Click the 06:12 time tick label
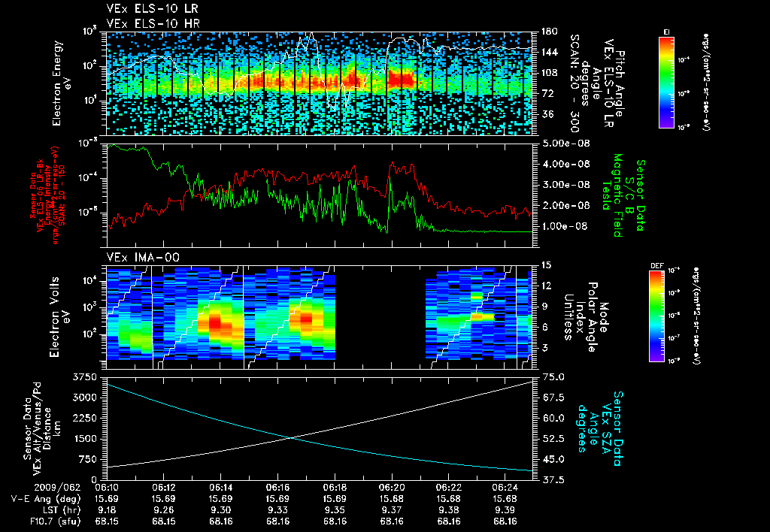Viewport: 770px width, 532px height. click(163, 488)
